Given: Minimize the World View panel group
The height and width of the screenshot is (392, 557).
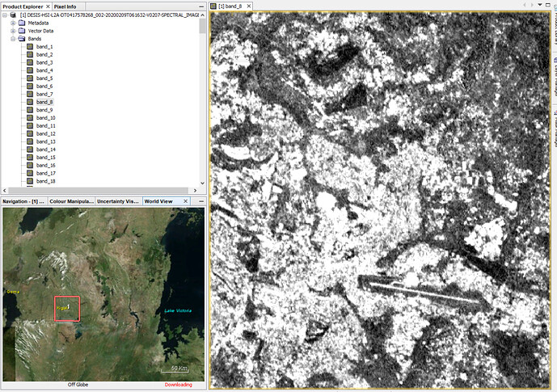Looking at the screenshot, I should 201,201.
